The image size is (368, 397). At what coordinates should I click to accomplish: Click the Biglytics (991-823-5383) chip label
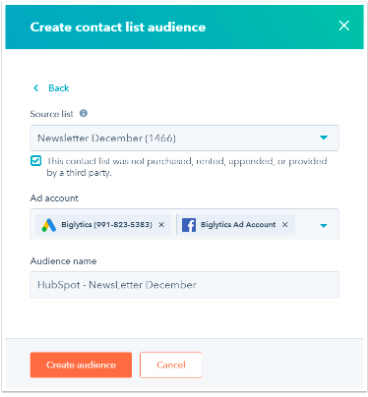pyautogui.click(x=107, y=225)
